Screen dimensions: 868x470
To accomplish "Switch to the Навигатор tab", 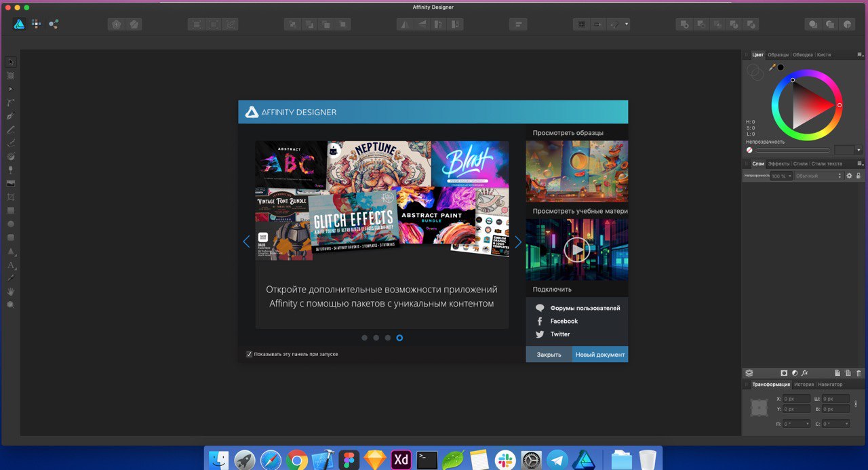I will pos(830,385).
